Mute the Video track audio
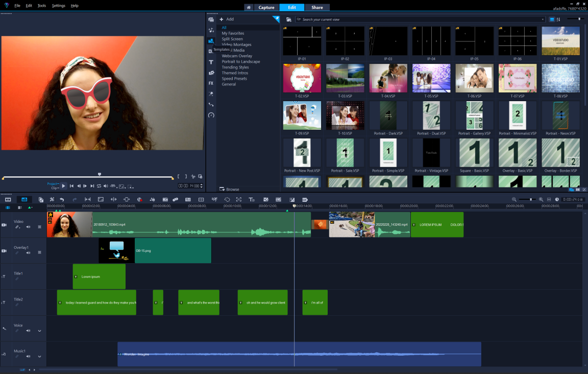Image resolution: width=588 pixels, height=374 pixels. click(x=29, y=227)
